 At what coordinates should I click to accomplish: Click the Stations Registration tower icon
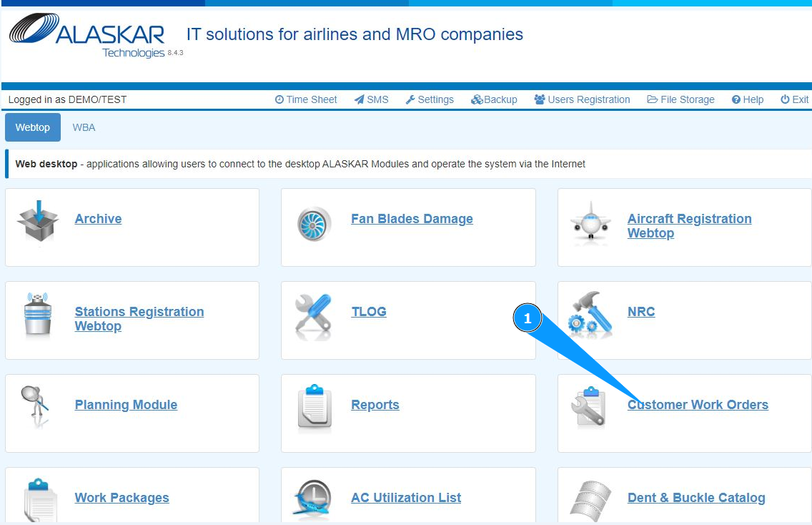38,315
